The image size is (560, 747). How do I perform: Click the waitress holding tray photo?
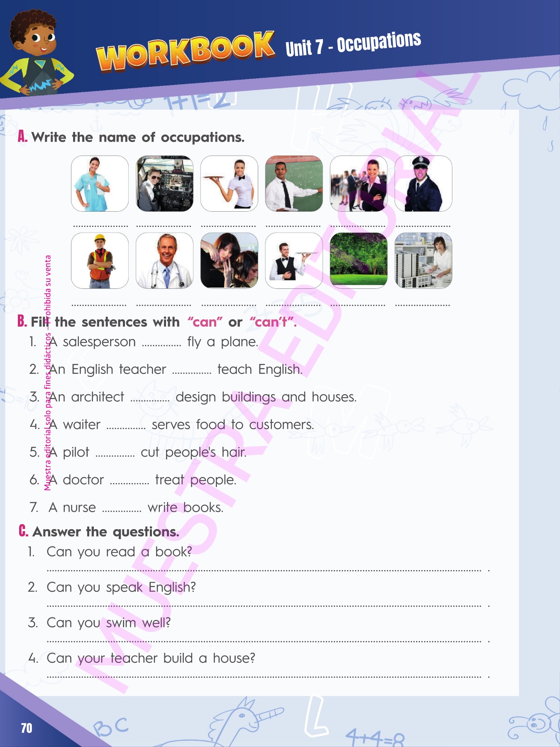click(x=229, y=183)
